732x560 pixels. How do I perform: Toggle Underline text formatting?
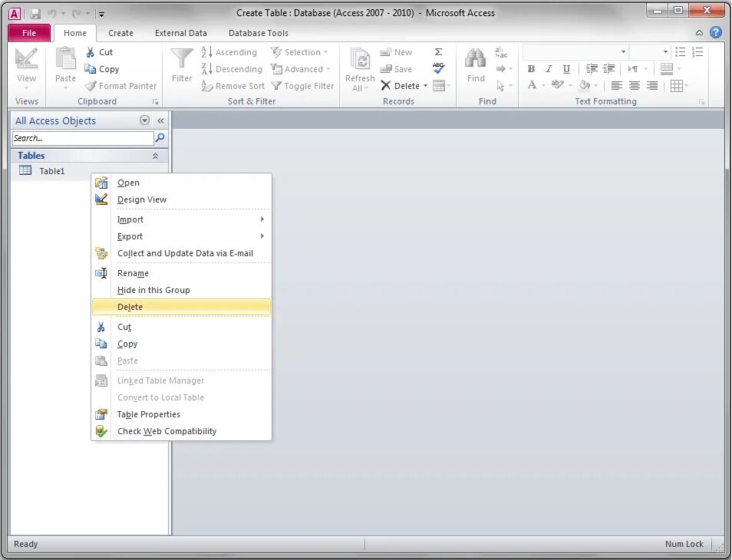click(x=566, y=69)
